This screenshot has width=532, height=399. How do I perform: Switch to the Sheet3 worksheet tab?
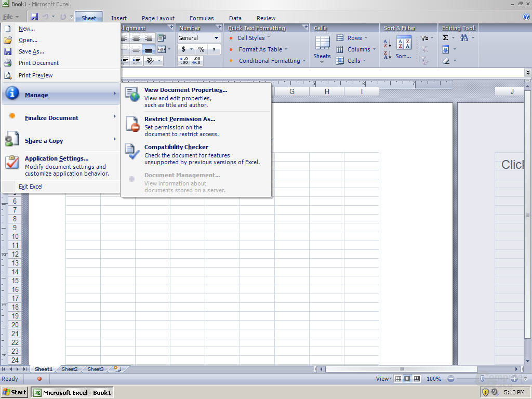coord(96,369)
